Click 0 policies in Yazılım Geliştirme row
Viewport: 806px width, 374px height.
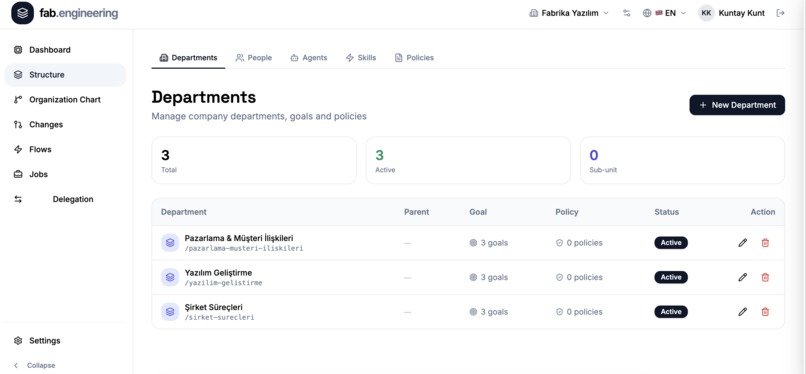(x=579, y=277)
